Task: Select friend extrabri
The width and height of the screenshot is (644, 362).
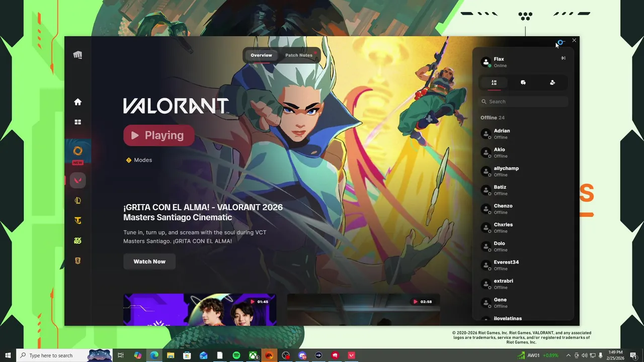Action: [x=523, y=284]
